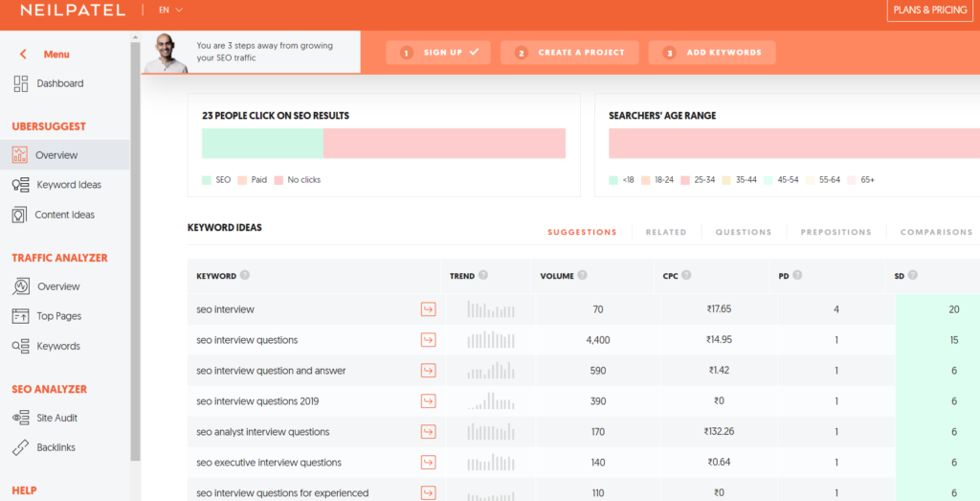Click the green SEO segment of clicks bar
The image size is (980, 501).
(262, 144)
